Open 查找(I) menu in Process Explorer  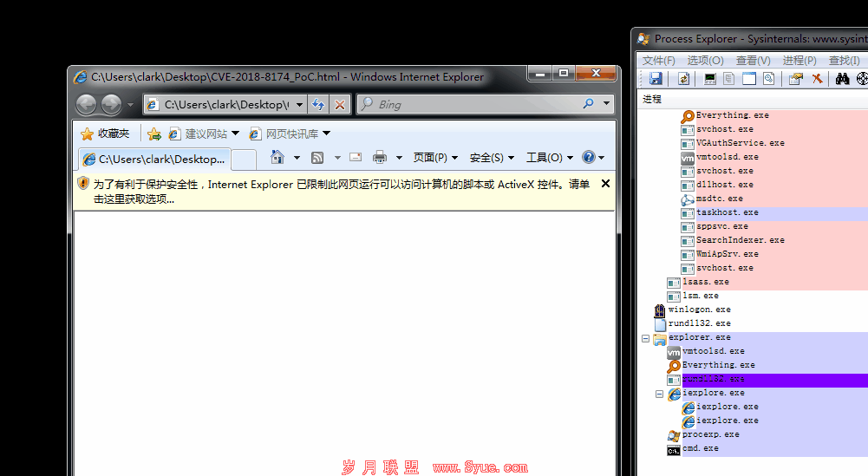tap(845, 61)
